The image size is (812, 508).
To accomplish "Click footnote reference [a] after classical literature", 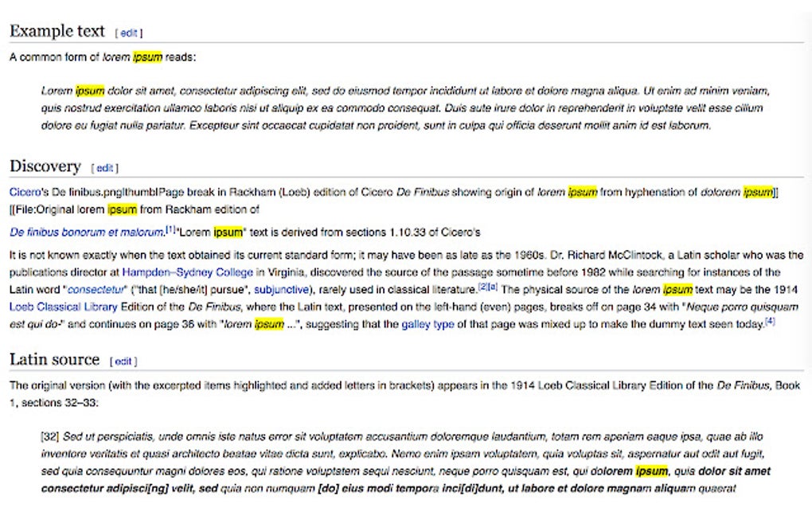I will 493,287.
